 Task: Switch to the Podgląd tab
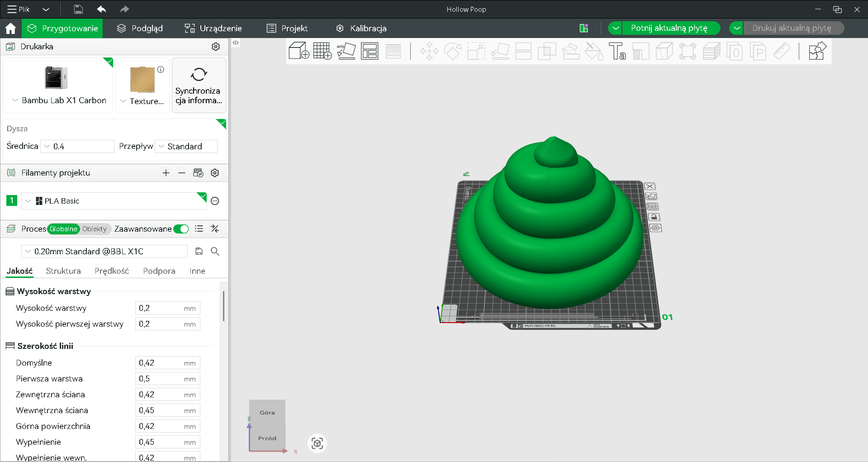140,28
